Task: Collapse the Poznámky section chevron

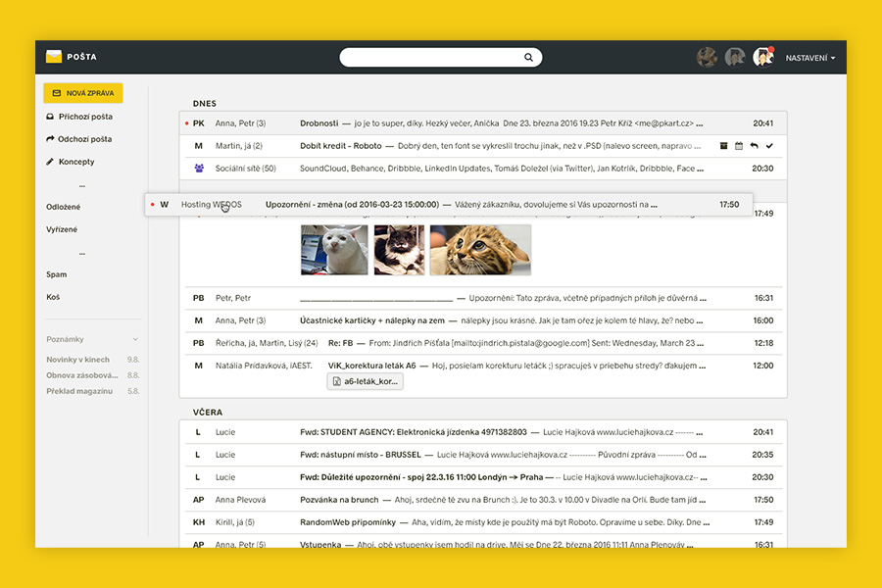Action: coord(135,339)
